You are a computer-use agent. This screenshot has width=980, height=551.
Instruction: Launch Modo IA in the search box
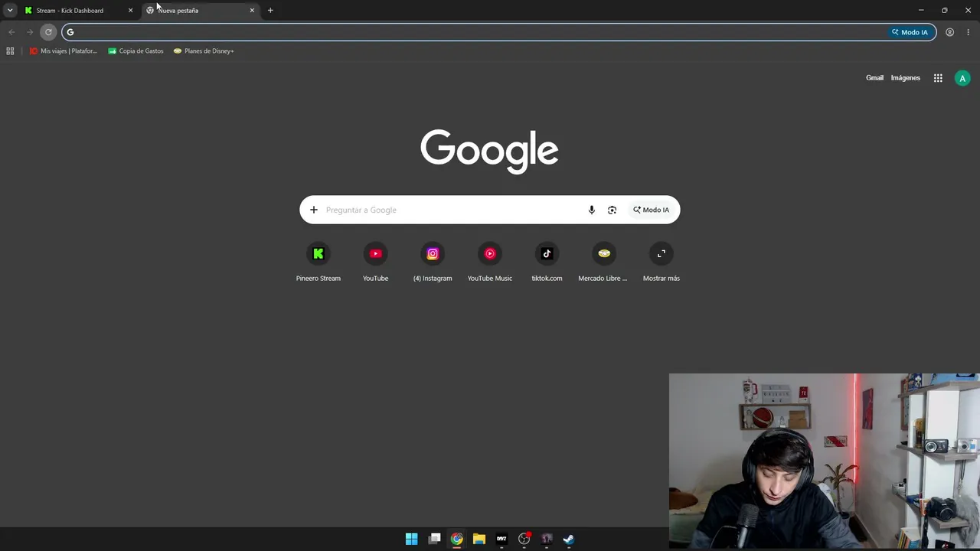click(651, 210)
